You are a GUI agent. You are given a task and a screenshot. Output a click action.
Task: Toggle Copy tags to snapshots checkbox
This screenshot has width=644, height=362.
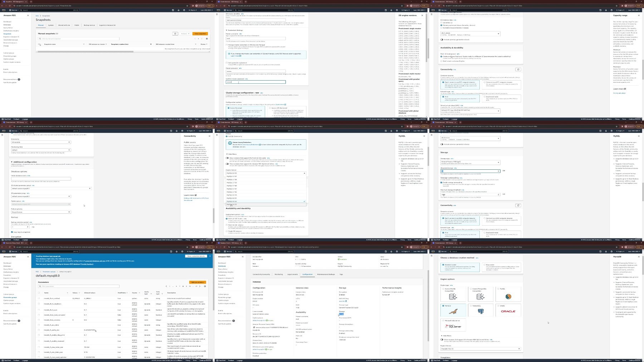tap(12, 232)
